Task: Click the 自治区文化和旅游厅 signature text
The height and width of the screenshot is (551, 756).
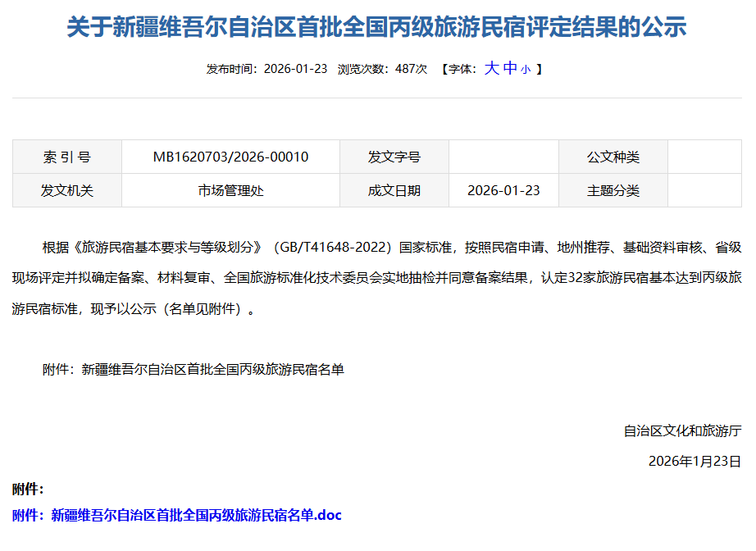Action: [681, 430]
